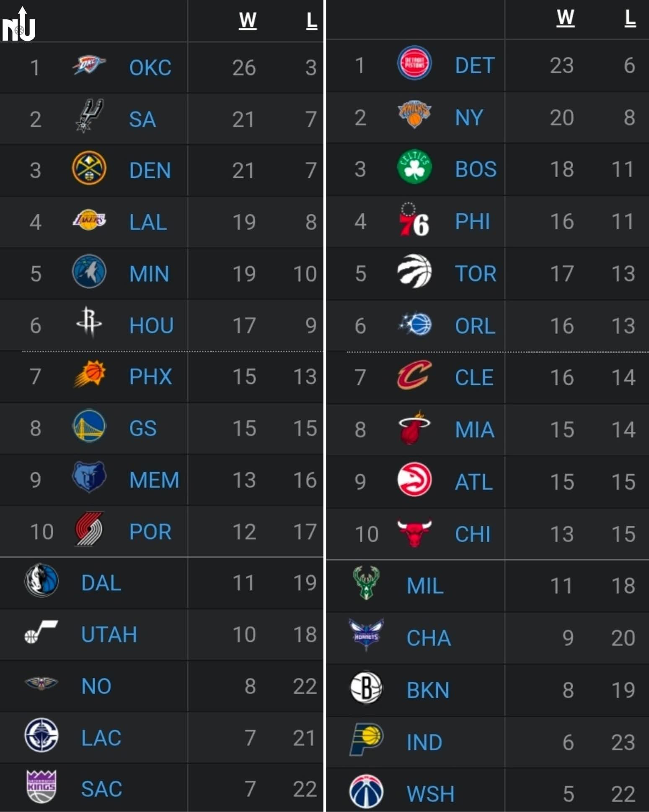Viewport: 649px width, 812px height.
Task: Click the San Antonio Spurs logo
Action: click(89, 116)
